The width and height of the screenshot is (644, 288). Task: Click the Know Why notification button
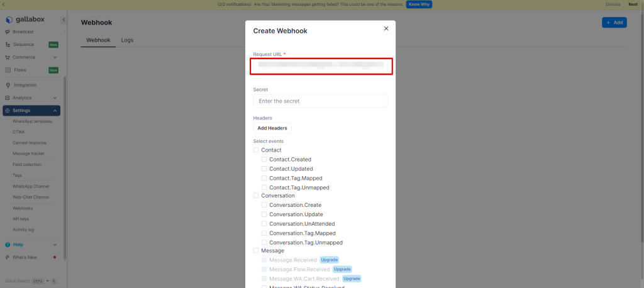pyautogui.click(x=419, y=4)
